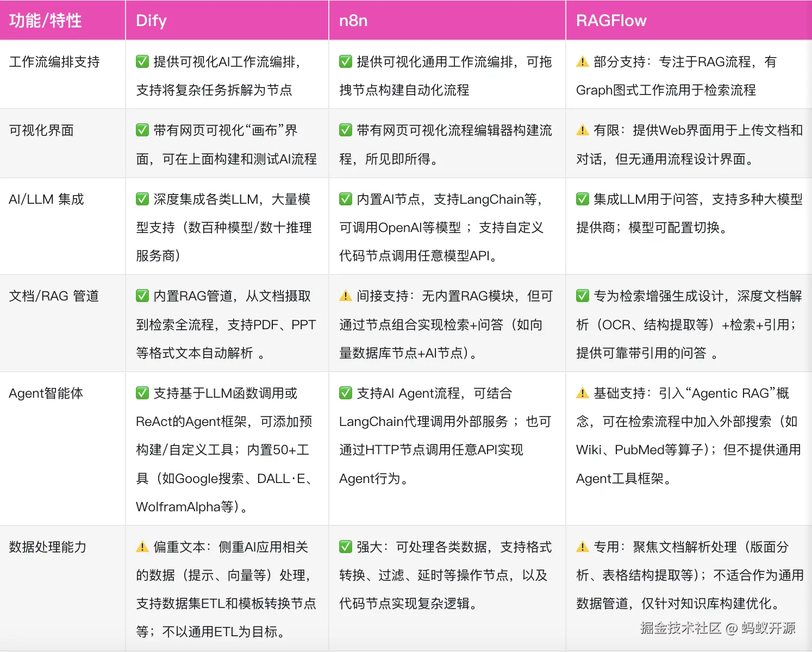
Task: Click the text Graph图式工作流用于检索流程
Action: (x=666, y=90)
